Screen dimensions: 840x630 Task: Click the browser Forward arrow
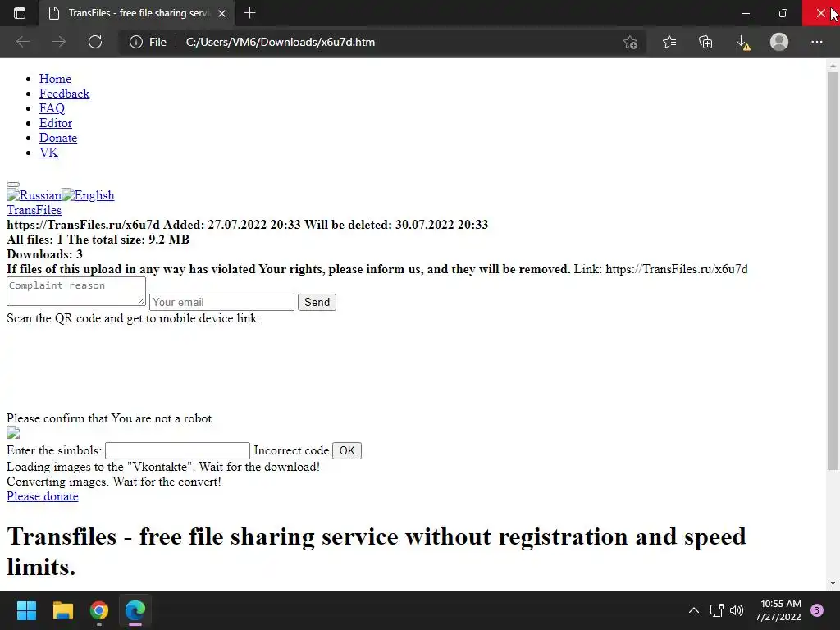click(59, 42)
